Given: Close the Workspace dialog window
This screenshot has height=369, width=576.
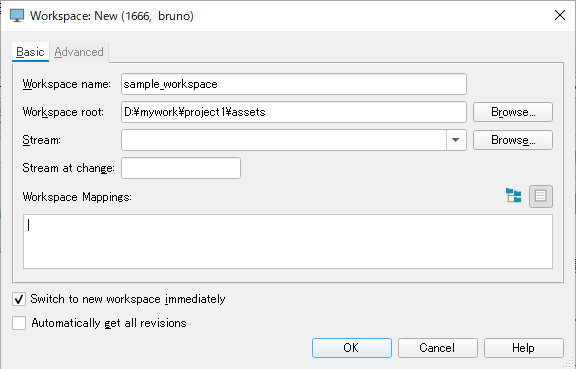Looking at the screenshot, I should [x=560, y=15].
